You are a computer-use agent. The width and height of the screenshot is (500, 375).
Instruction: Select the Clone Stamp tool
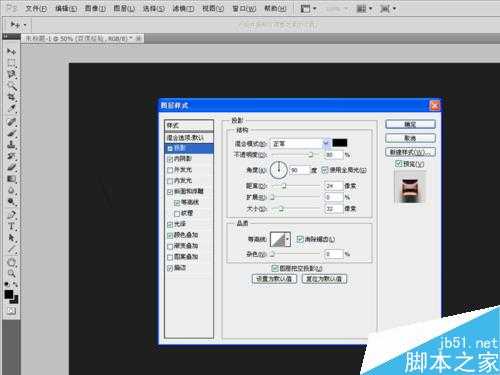pos(11,145)
